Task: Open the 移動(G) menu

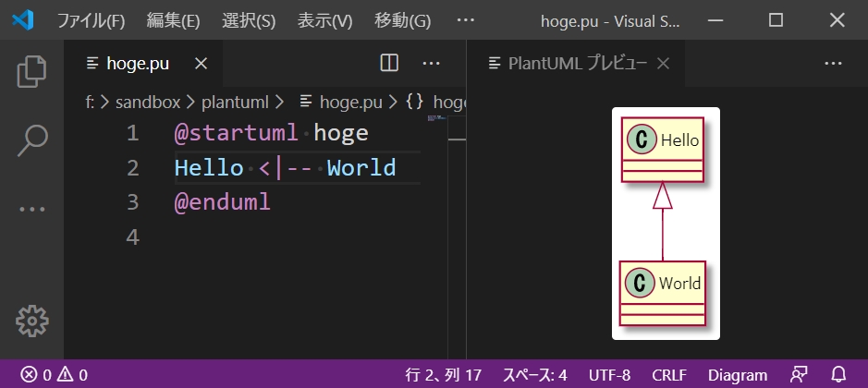Action: click(402, 21)
